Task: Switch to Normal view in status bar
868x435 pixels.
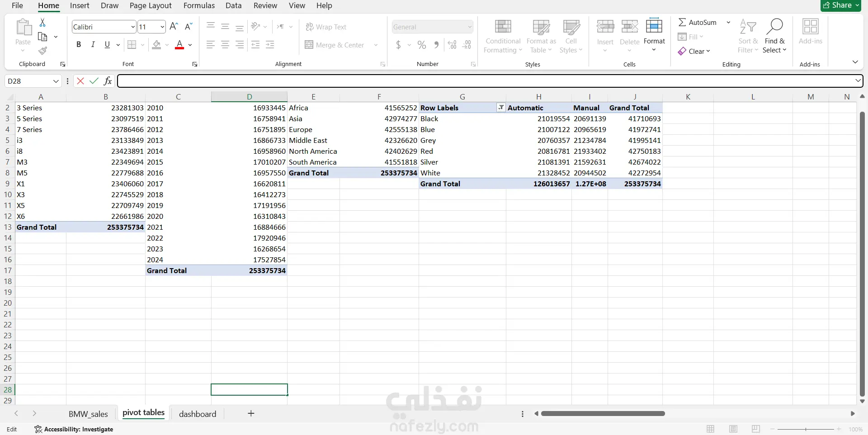Action: click(x=710, y=429)
